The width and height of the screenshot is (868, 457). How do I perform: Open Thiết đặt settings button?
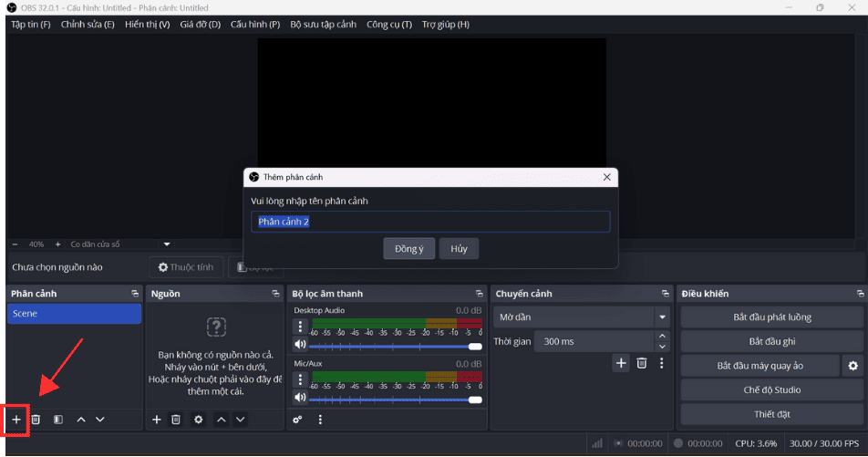771,414
